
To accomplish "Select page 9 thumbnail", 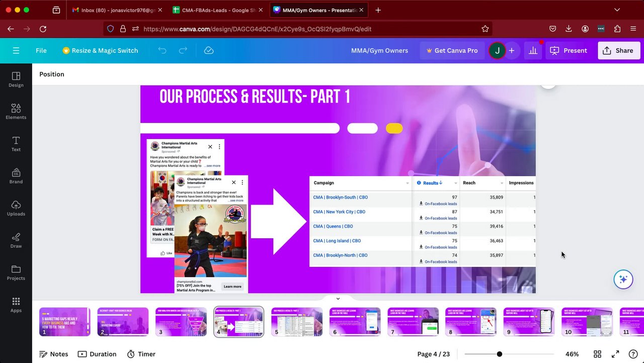I will (529, 322).
